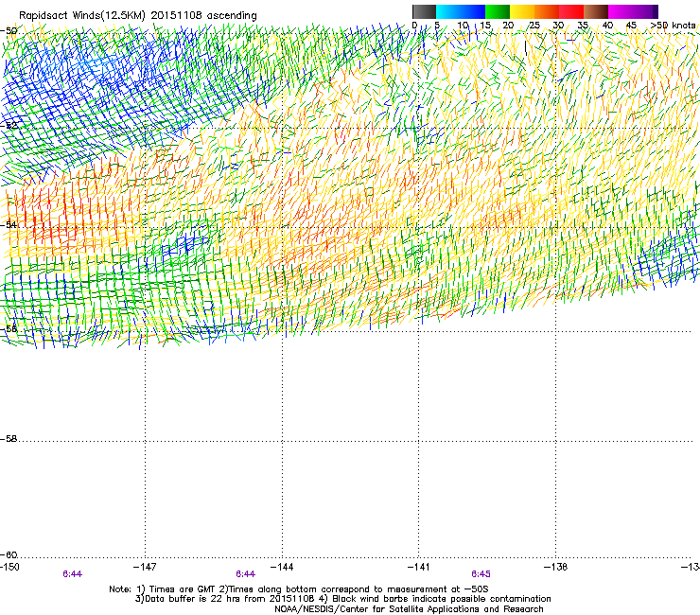The width and height of the screenshot is (700, 615).
Task: Select the magenta 40-45 knots legend segment
Action: click(621, 11)
